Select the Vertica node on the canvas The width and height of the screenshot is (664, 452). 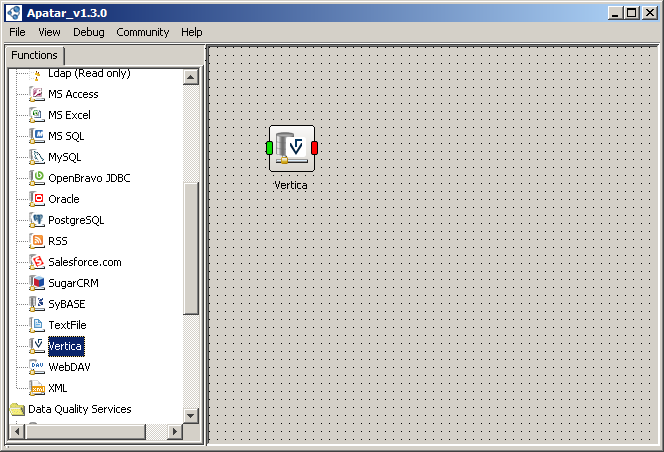[x=292, y=148]
